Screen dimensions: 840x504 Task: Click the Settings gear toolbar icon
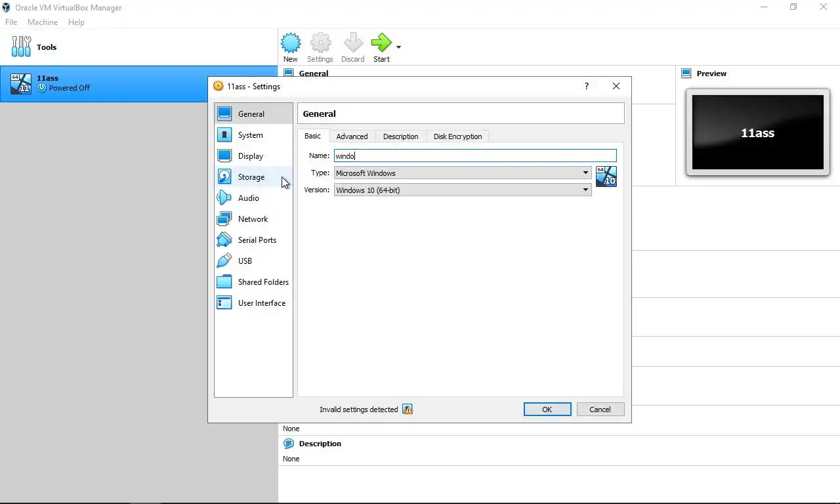(x=320, y=43)
